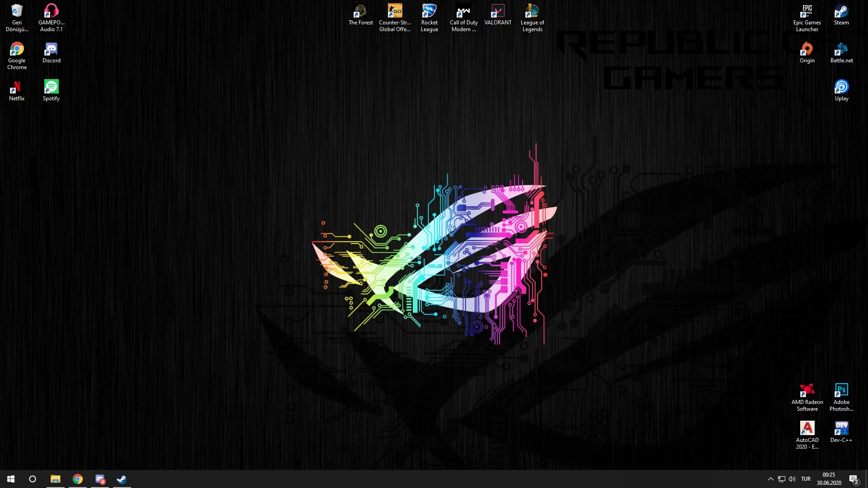Open the volume control in the tray
Image resolution: width=868 pixels, height=488 pixels.
(792, 479)
